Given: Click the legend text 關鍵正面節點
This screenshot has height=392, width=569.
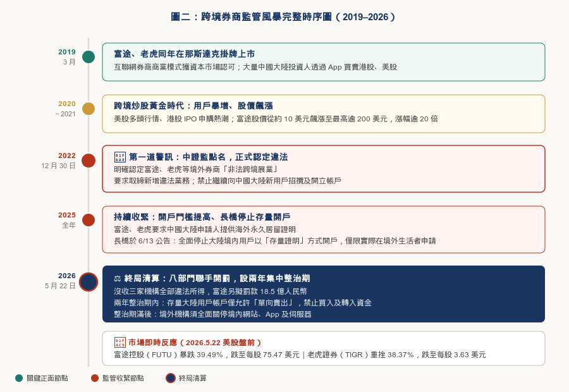Looking at the screenshot, I should 47,378.
